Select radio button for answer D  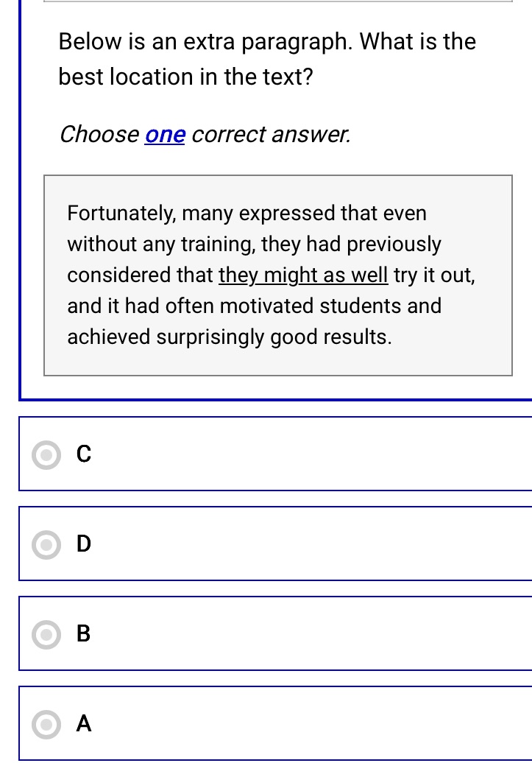coord(46,545)
